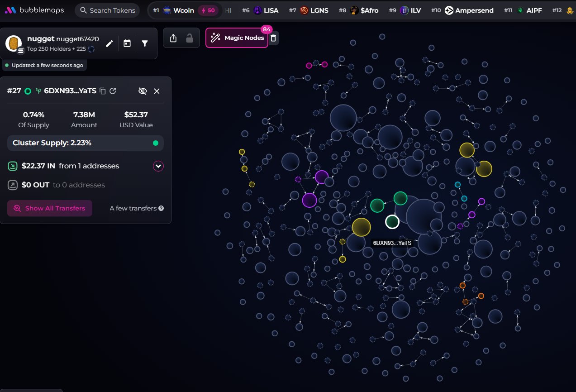Click the bubblemaps logo
Screen dimensions: 576x392
coord(34,10)
